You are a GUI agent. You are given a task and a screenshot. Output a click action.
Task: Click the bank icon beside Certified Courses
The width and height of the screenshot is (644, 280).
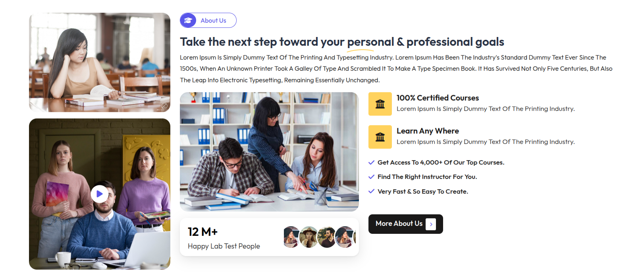[x=380, y=104]
